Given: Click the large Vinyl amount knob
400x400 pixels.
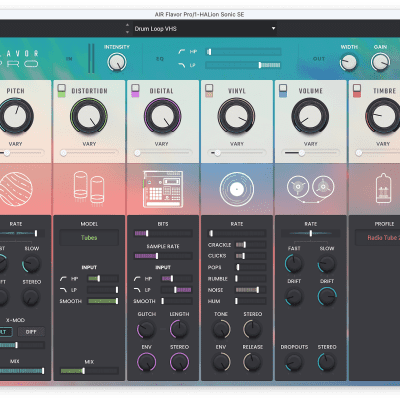Looking at the screenshot, I should coord(237,116).
